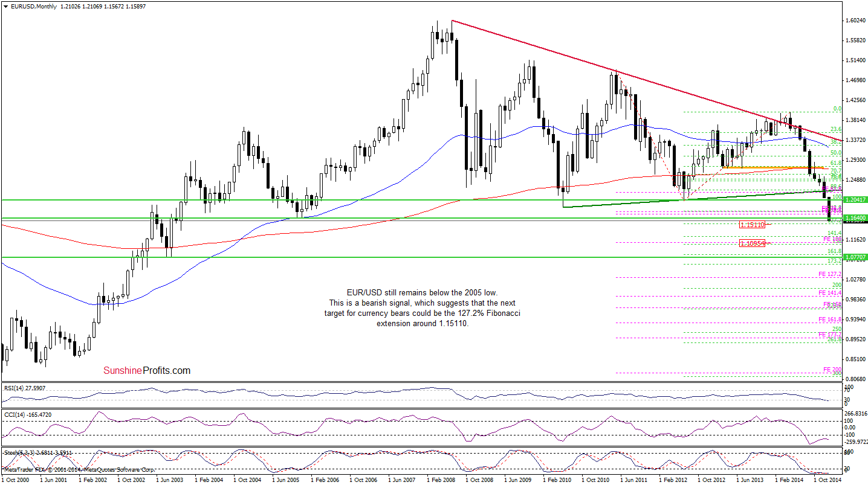Click the 'FE 200' Fibonacci expansion label
The image size is (868, 485).
coord(832,369)
